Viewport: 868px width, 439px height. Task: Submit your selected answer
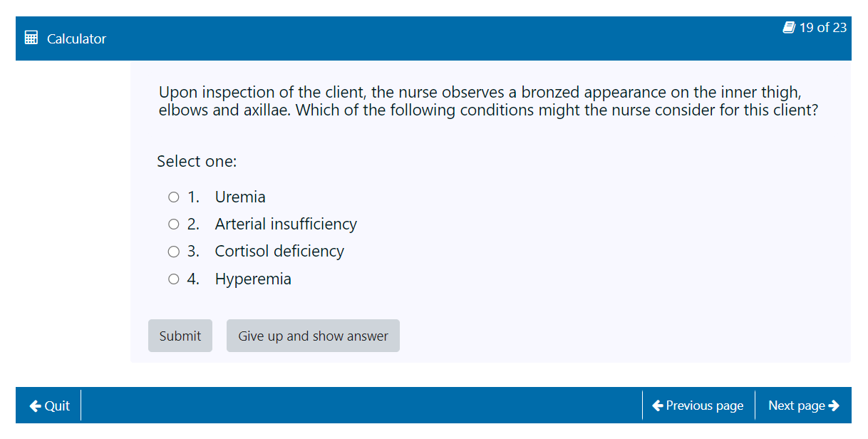[x=180, y=336]
